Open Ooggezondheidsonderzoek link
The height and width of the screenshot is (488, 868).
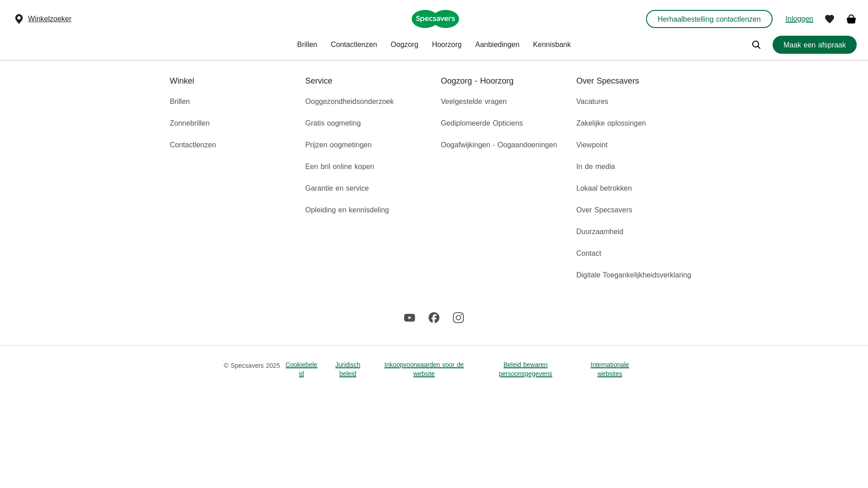(349, 102)
